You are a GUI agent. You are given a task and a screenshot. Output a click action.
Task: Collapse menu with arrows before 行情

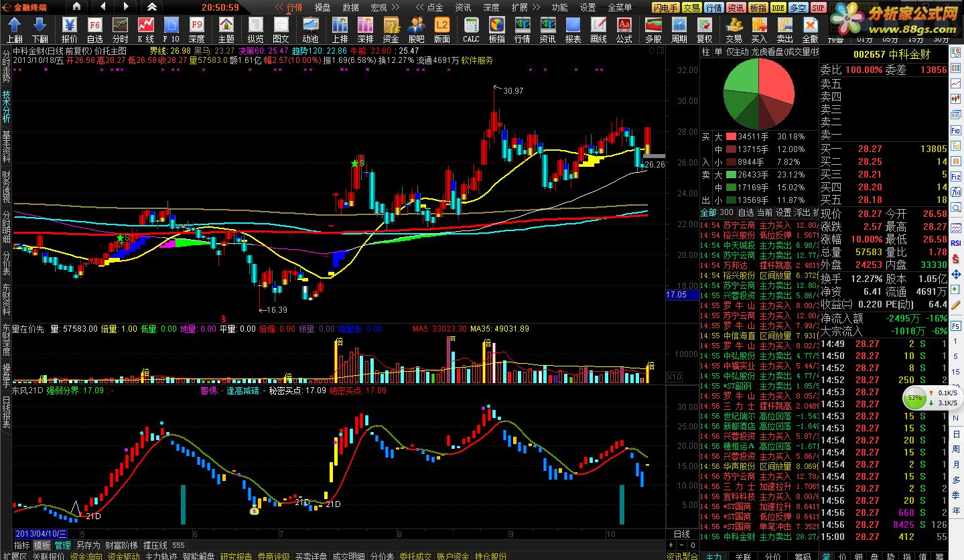point(280,7)
